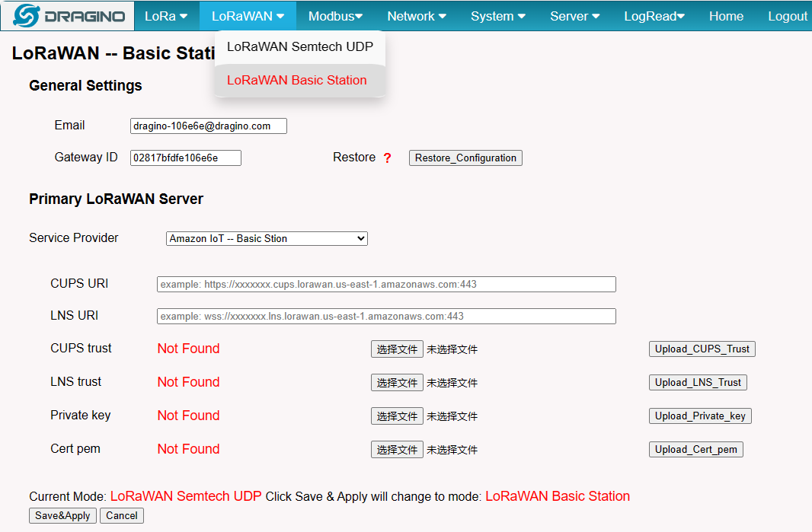Click the Cert pem Not Found status
The height and width of the screenshot is (532, 812).
point(188,449)
